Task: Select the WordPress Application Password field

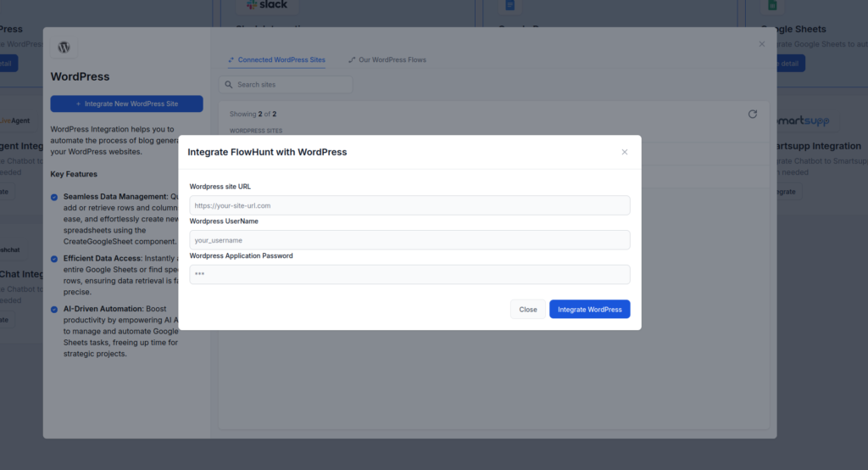Action: [x=409, y=274]
